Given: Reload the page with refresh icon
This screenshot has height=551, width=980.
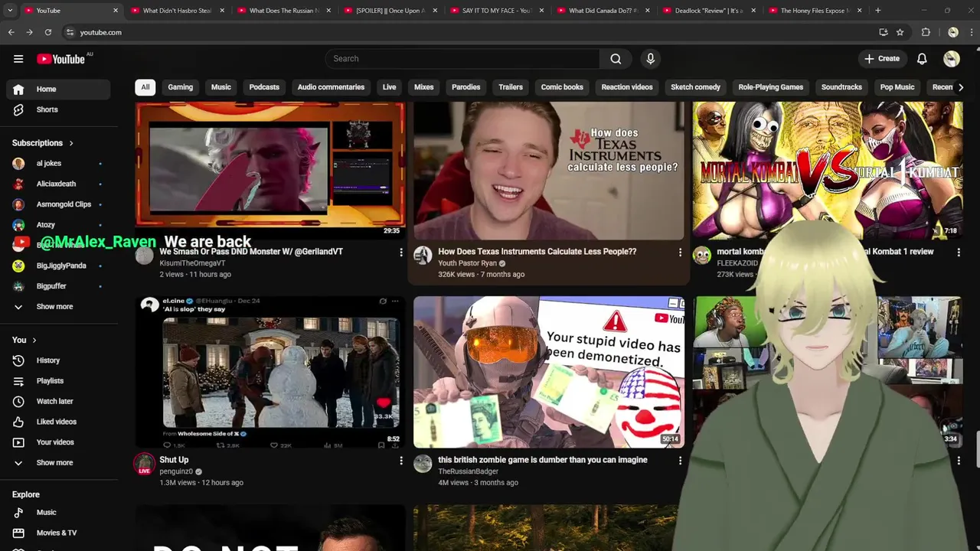Looking at the screenshot, I should pos(47,32).
